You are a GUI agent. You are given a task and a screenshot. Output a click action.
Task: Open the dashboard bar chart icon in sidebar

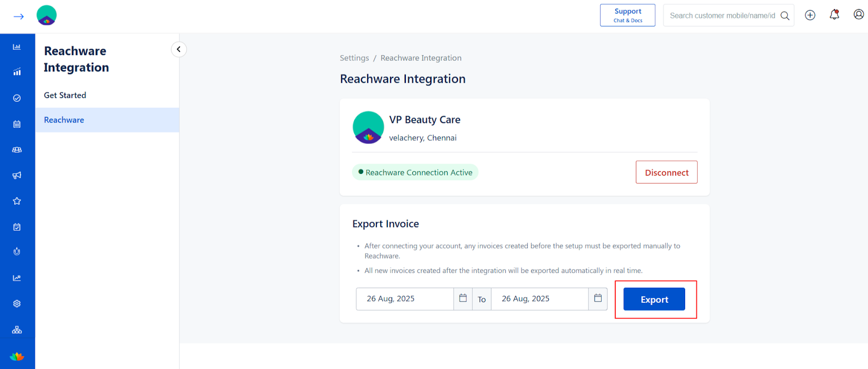pyautogui.click(x=17, y=47)
